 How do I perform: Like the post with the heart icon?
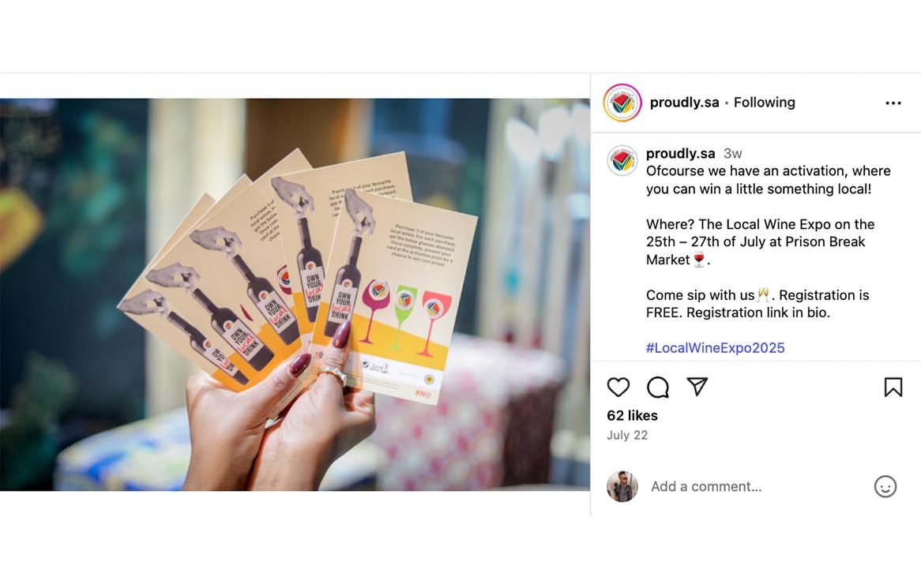tap(618, 388)
